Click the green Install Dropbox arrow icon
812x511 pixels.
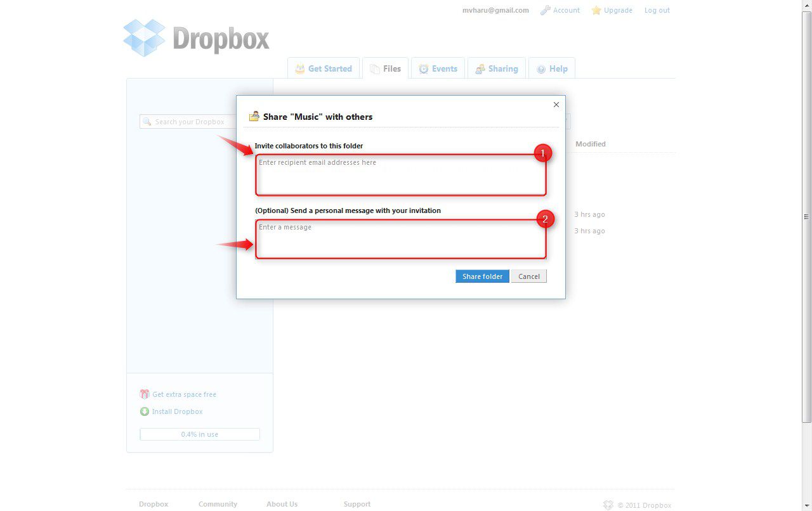tap(145, 411)
